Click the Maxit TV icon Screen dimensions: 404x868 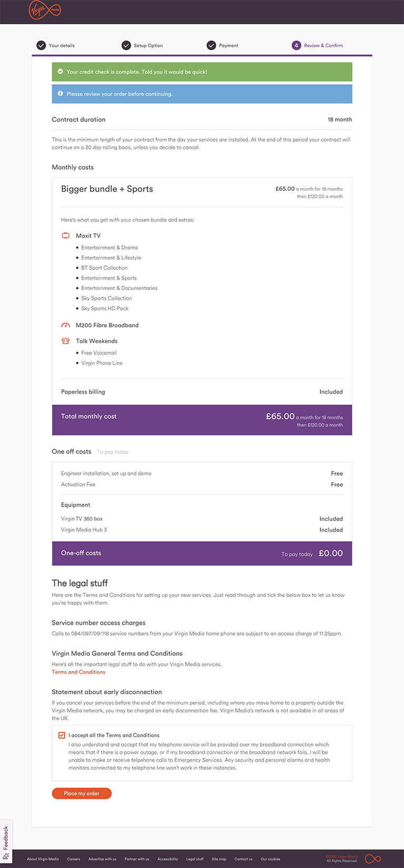(x=66, y=236)
